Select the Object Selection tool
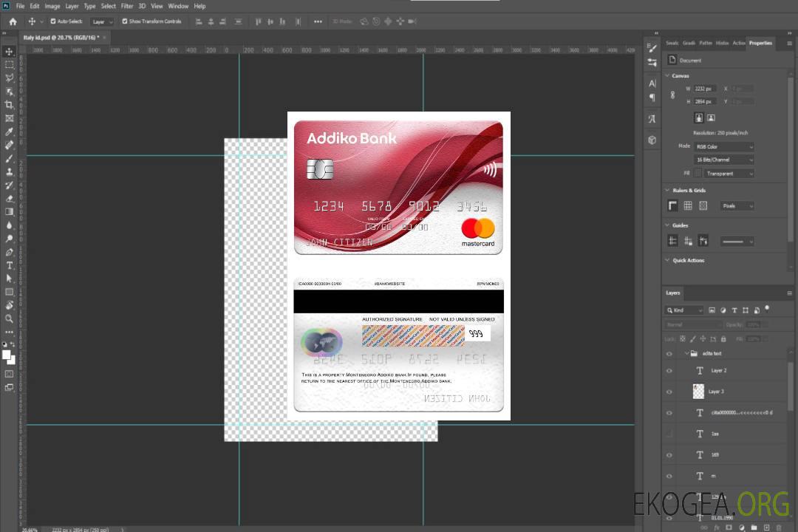 point(9,92)
